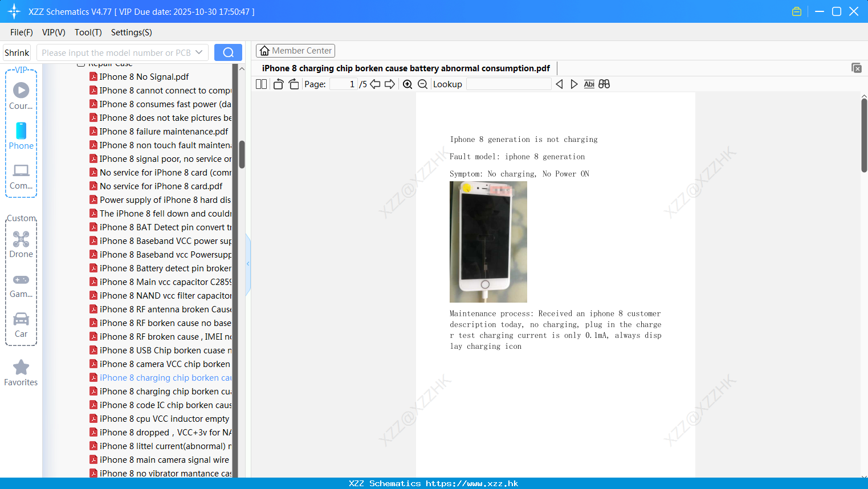
Task: Open iPhone 8 main camera signal wire file
Action: 159,460
